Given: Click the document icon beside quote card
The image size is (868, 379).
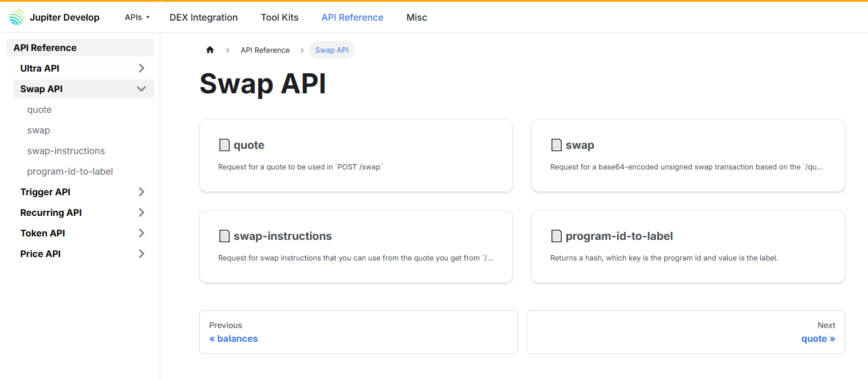Looking at the screenshot, I should (224, 145).
